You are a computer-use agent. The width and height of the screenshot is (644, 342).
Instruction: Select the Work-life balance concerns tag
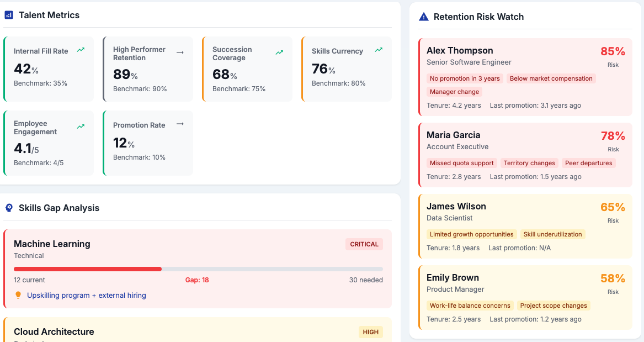[x=470, y=306]
